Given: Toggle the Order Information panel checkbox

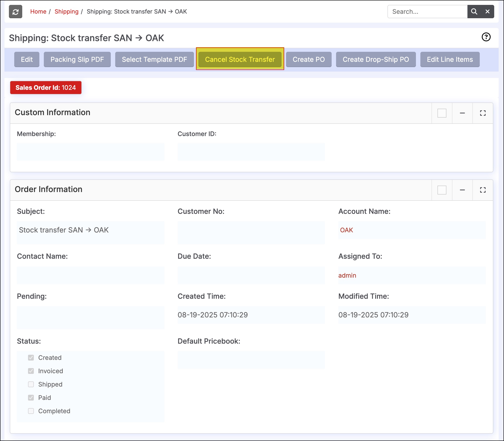Looking at the screenshot, I should tap(442, 190).
